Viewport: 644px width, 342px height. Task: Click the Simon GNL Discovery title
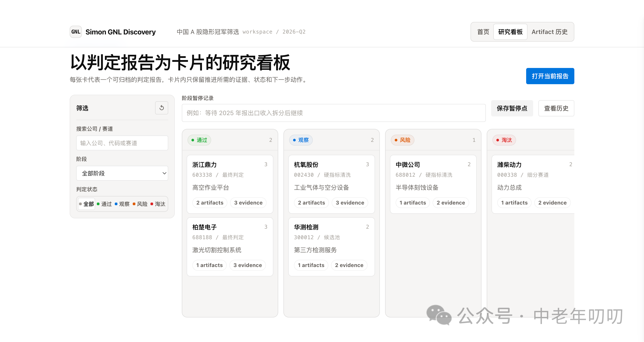120,32
